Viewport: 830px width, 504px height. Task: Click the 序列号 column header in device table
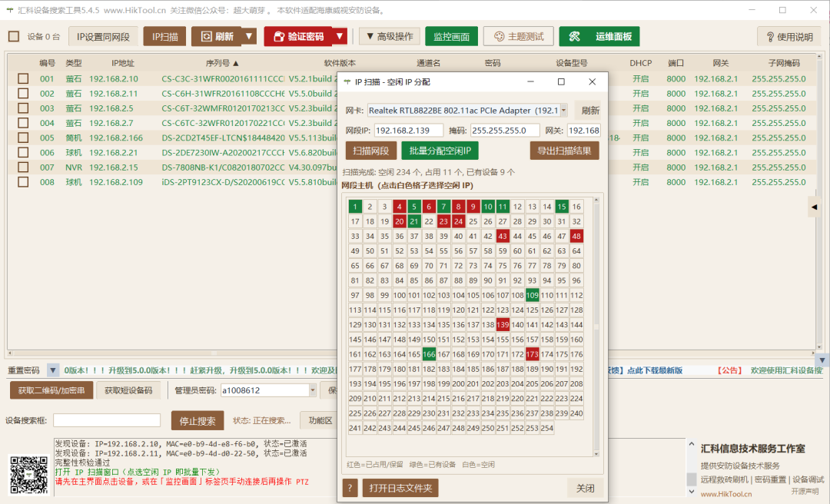[x=222, y=63]
